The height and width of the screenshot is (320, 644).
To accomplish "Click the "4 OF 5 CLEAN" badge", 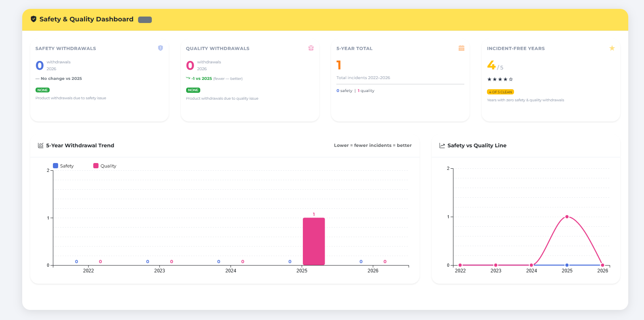I will coord(500,92).
